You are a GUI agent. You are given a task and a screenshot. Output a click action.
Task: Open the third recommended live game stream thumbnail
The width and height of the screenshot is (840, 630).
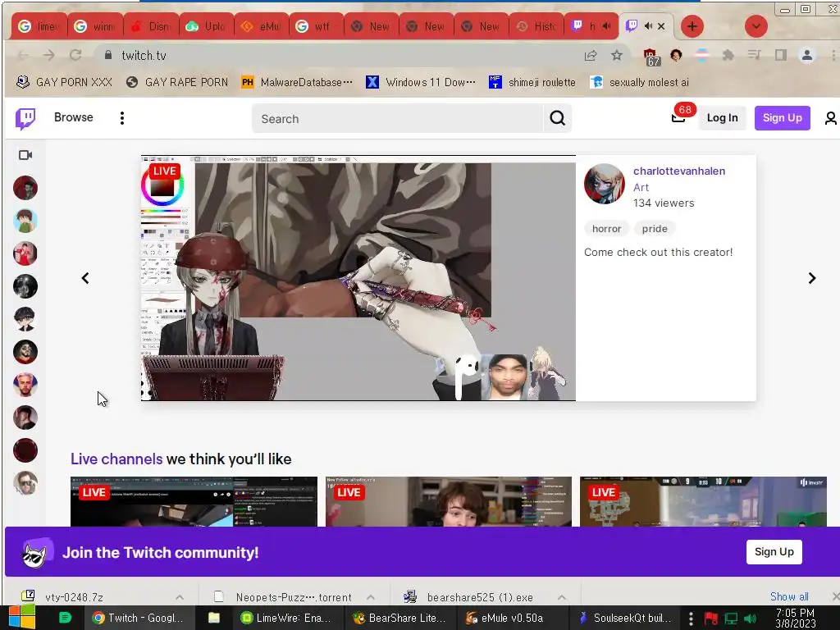703,501
